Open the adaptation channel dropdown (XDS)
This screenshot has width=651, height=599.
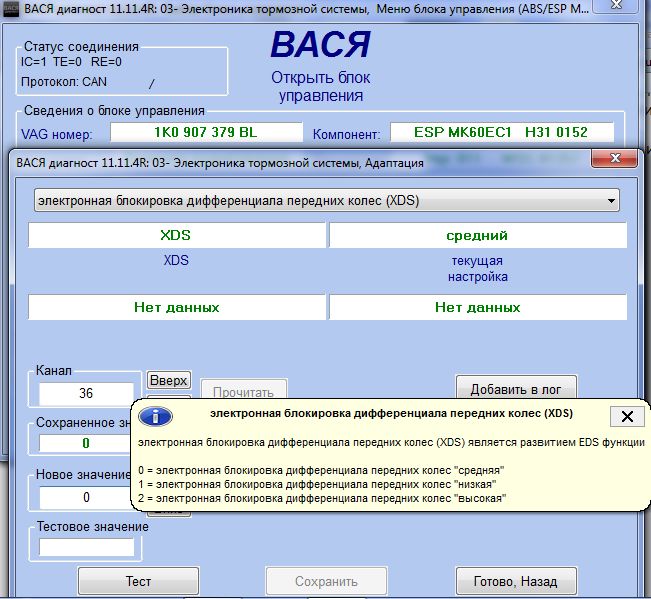(327, 201)
